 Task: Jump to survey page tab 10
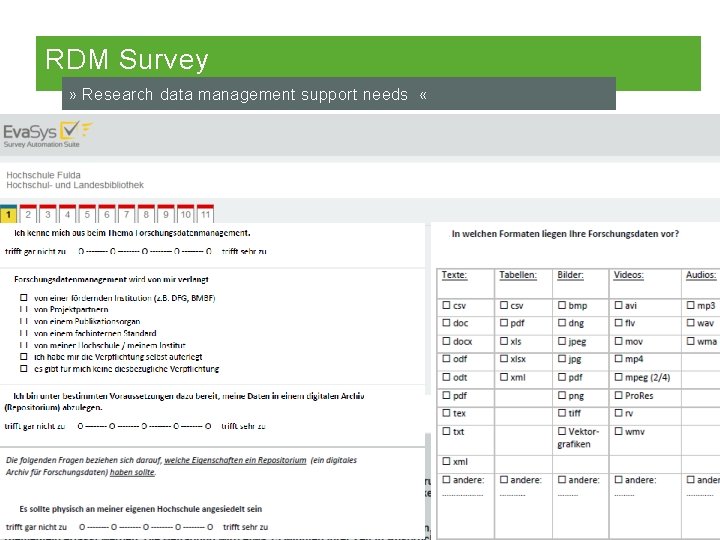[x=186, y=214]
